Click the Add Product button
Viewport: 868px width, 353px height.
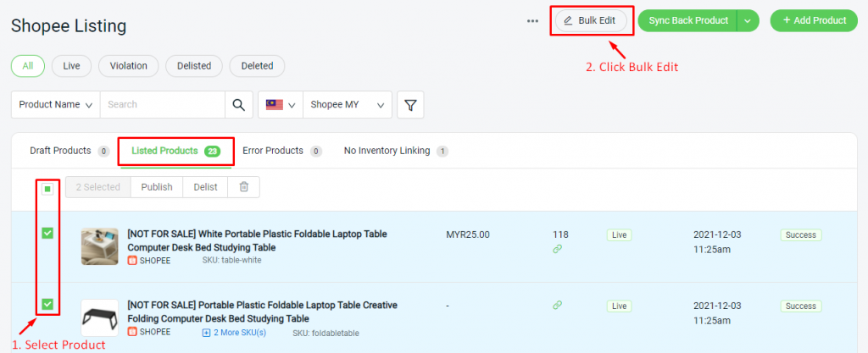coord(814,20)
